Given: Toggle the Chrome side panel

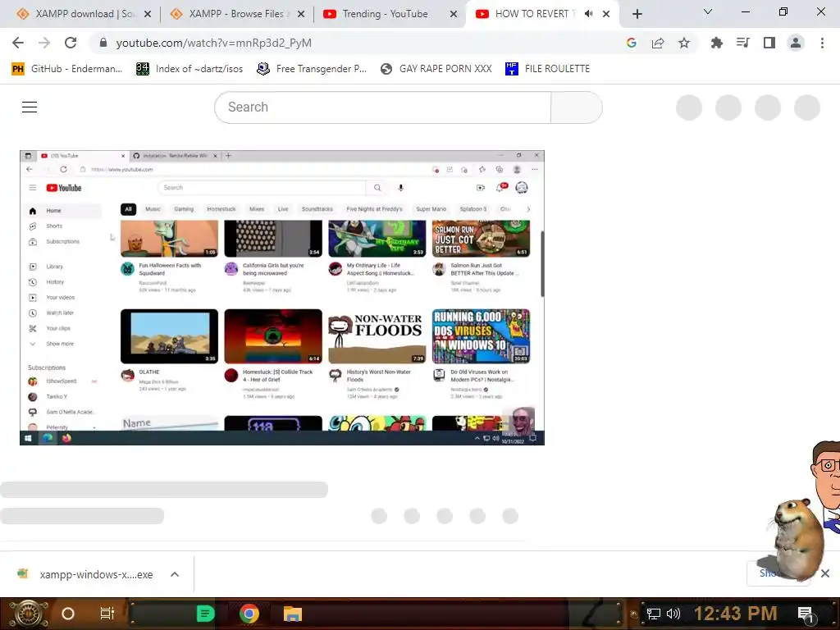Looking at the screenshot, I should (769, 43).
